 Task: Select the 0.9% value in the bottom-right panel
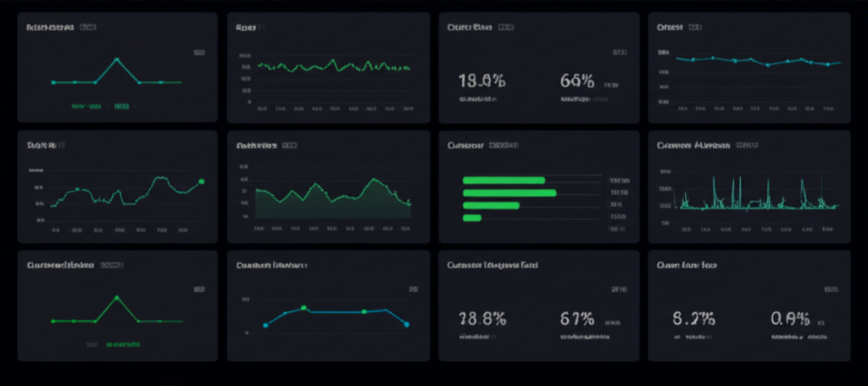pos(790,319)
